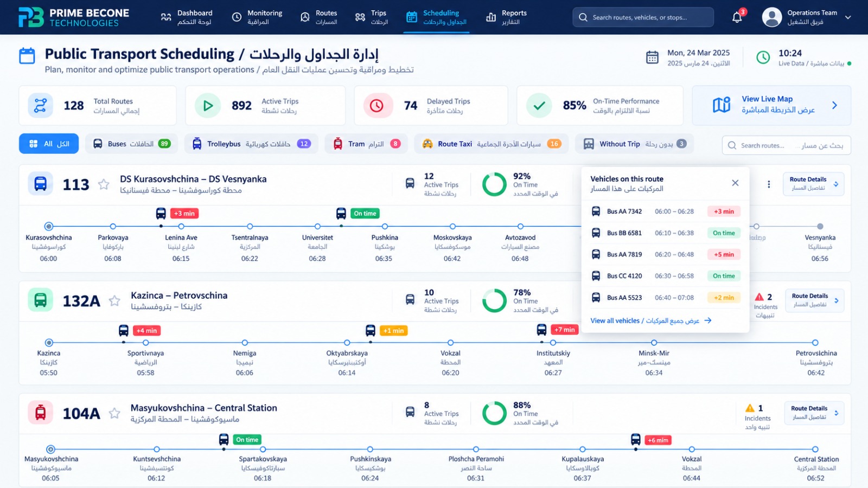
Task: Click the +3 min bus on route 113 timeline
Action: pyautogui.click(x=161, y=213)
